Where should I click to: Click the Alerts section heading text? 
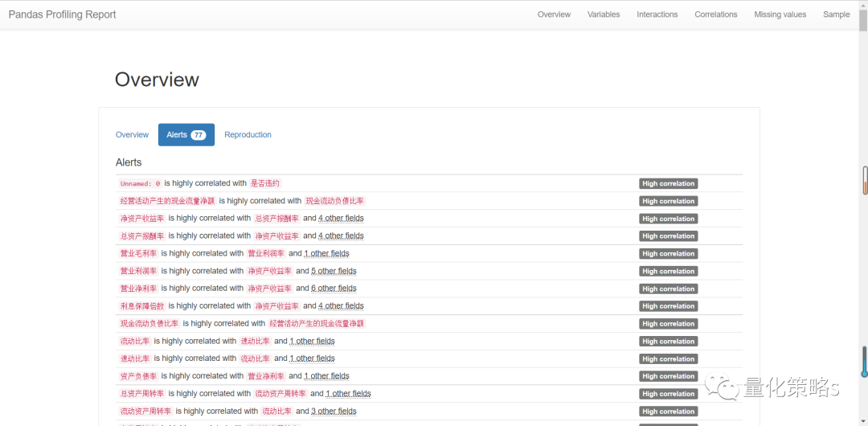[129, 162]
